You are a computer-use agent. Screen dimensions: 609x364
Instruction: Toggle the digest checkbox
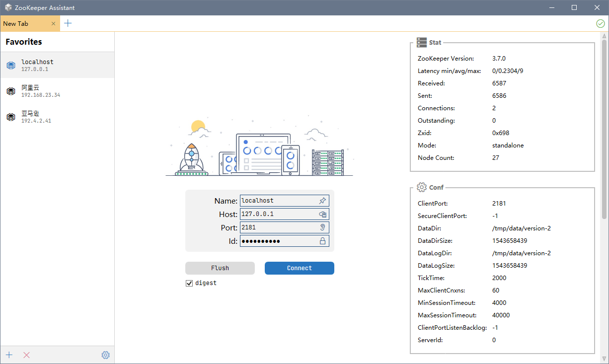(189, 283)
